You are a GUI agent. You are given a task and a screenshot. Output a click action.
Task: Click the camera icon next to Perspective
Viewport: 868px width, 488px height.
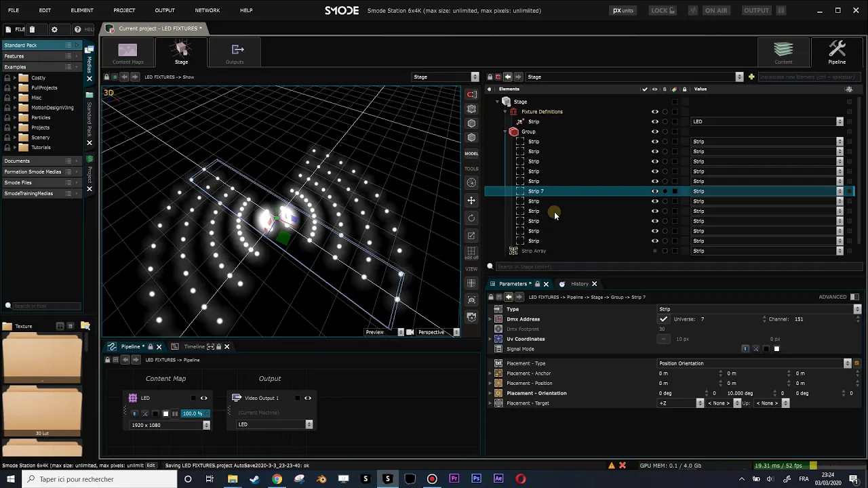410,332
